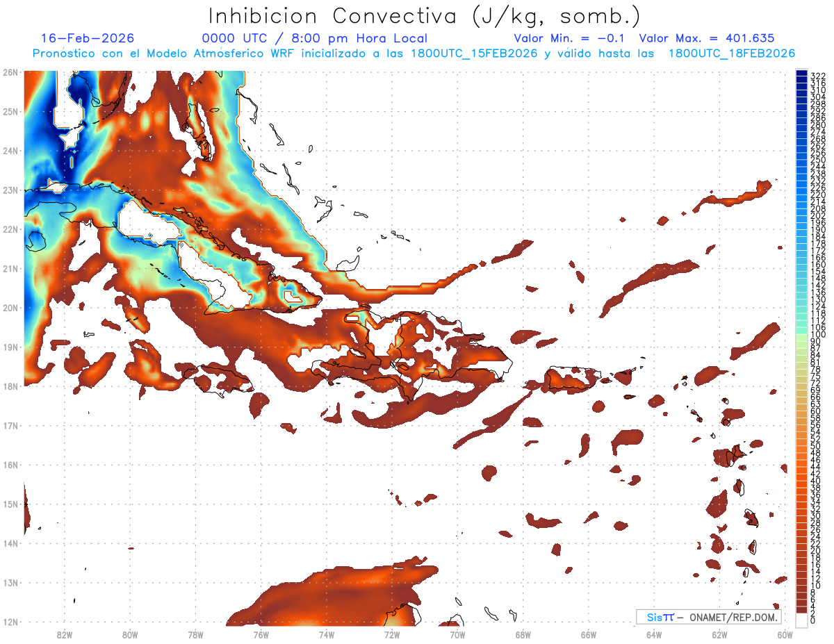Click the "13N" latitude label

pyautogui.click(x=10, y=583)
